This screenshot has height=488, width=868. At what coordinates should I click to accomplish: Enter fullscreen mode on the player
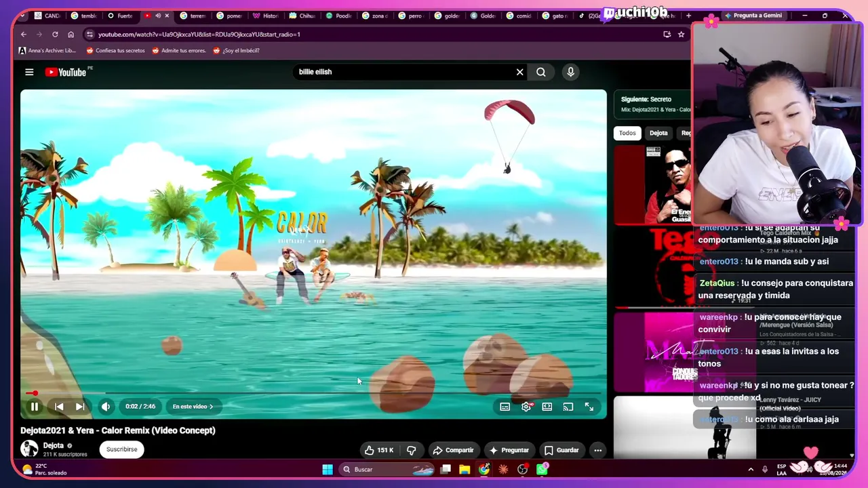tap(589, 407)
